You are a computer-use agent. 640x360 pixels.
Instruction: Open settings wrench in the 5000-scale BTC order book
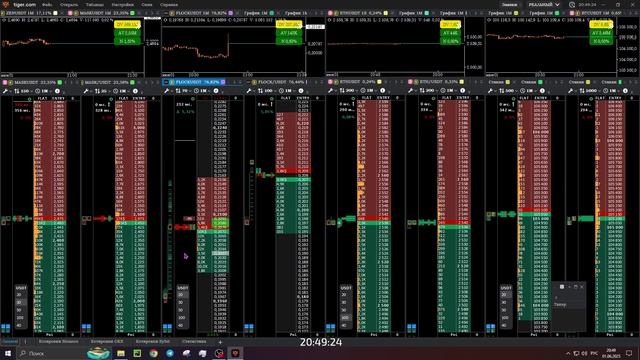tap(571, 91)
